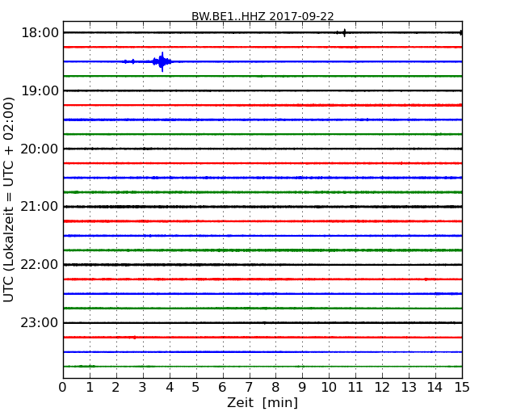Select the "23:00" y-axis tick label
The height and width of the screenshot is (420, 525).
pyautogui.click(x=40, y=322)
